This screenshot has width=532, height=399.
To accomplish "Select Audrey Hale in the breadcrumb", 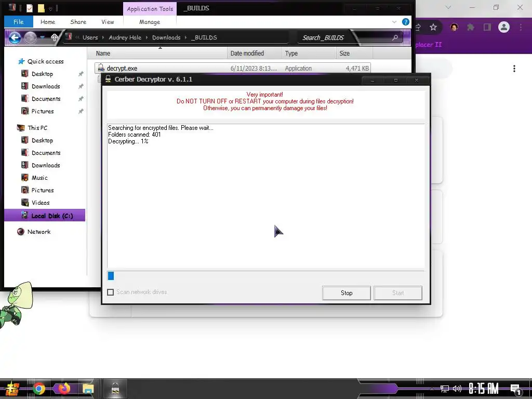I will pyautogui.click(x=125, y=37).
